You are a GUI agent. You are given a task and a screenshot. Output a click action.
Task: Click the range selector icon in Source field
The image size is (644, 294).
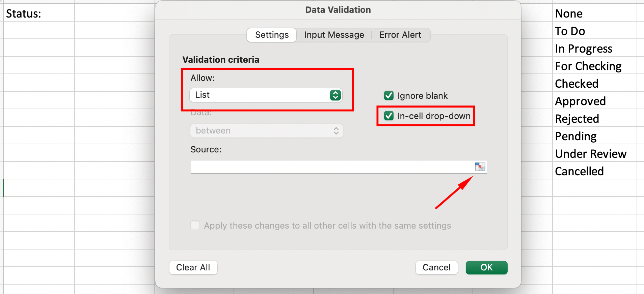(x=480, y=167)
